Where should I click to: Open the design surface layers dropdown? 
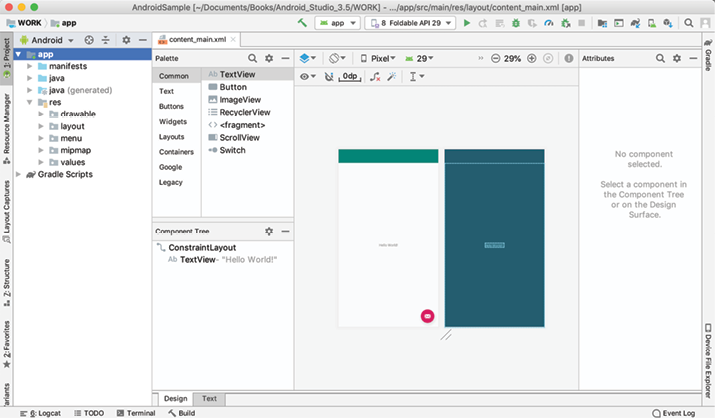click(308, 58)
